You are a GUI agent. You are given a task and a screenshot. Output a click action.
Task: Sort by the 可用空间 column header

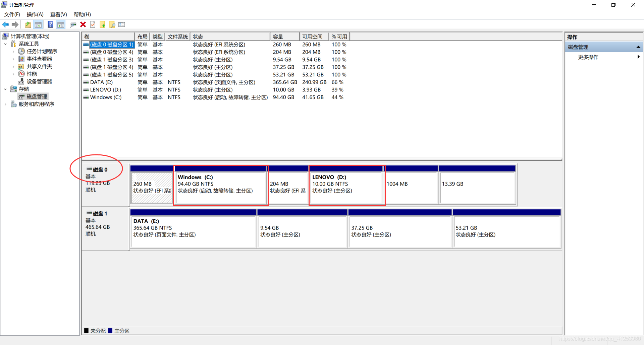click(314, 37)
